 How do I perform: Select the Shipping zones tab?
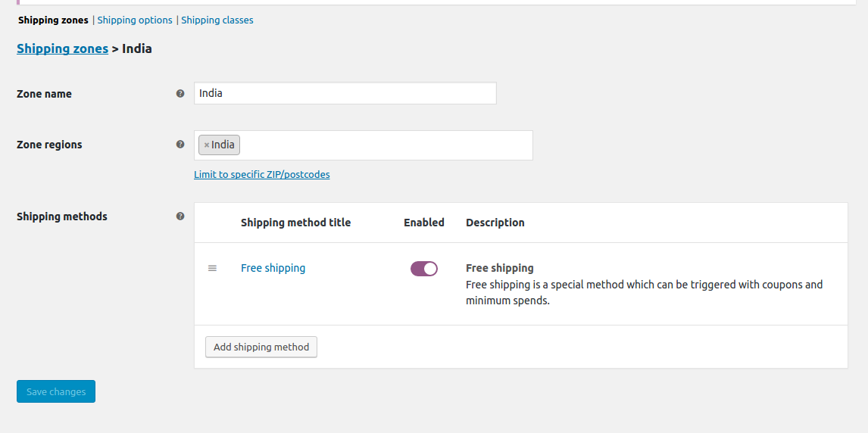pos(53,20)
